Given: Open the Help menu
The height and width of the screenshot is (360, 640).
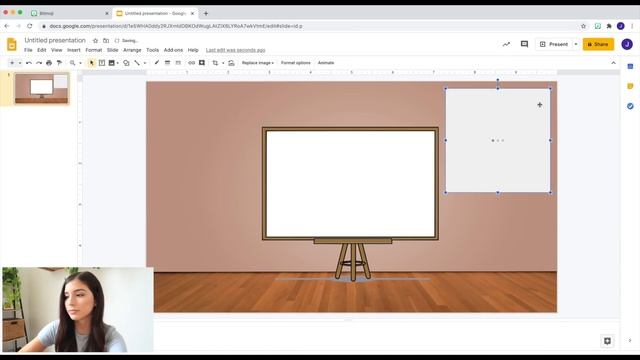Looking at the screenshot, I should [x=193, y=50].
